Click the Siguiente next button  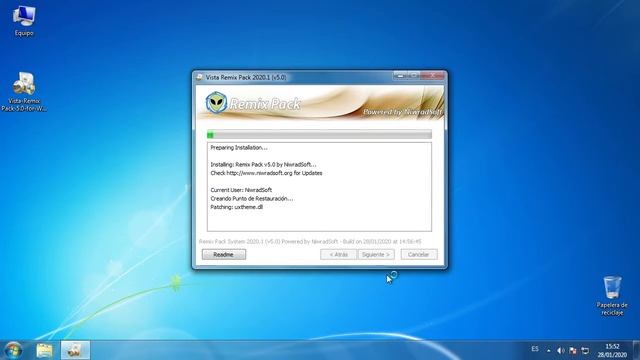pos(376,254)
